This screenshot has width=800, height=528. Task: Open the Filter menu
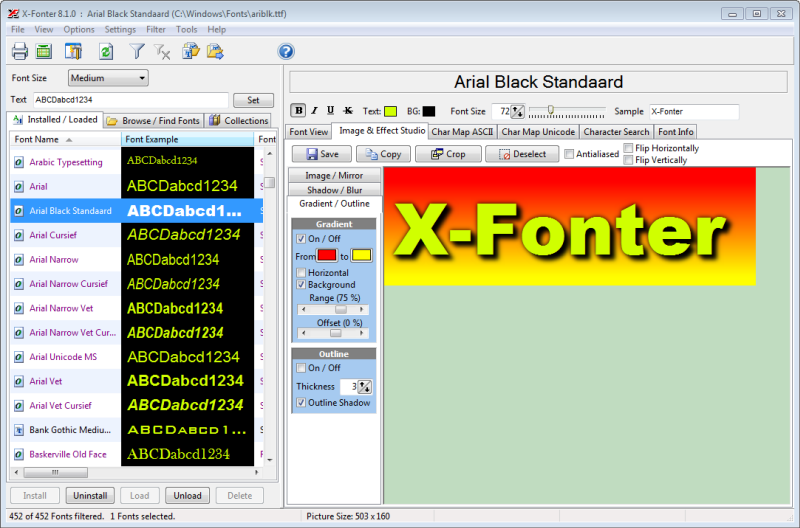[x=156, y=30]
